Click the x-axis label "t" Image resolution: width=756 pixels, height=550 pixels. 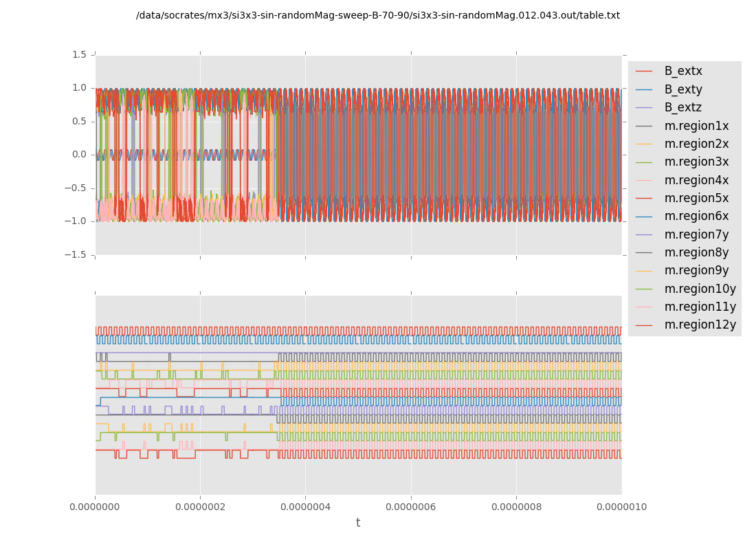358,522
